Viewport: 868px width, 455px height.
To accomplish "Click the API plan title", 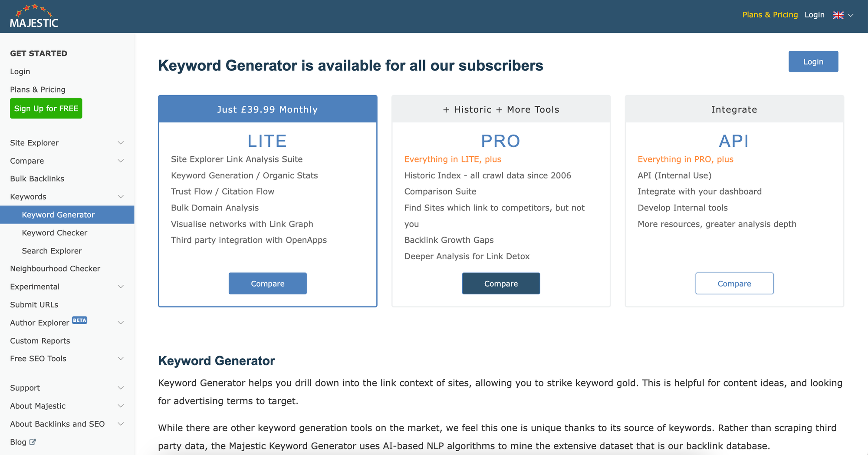I will 734,141.
